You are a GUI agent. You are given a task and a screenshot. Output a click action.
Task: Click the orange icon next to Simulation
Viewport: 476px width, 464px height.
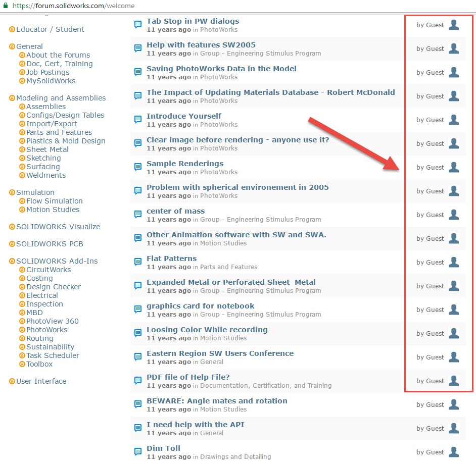(x=12, y=192)
